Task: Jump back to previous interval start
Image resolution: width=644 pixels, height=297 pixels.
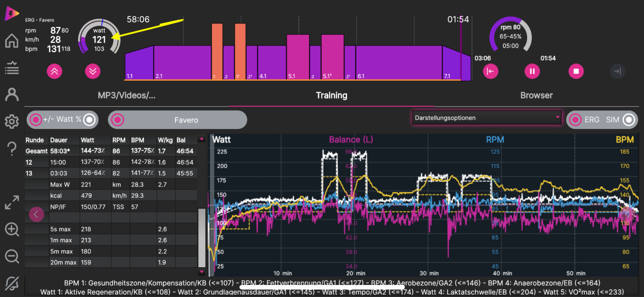Action: (x=490, y=71)
